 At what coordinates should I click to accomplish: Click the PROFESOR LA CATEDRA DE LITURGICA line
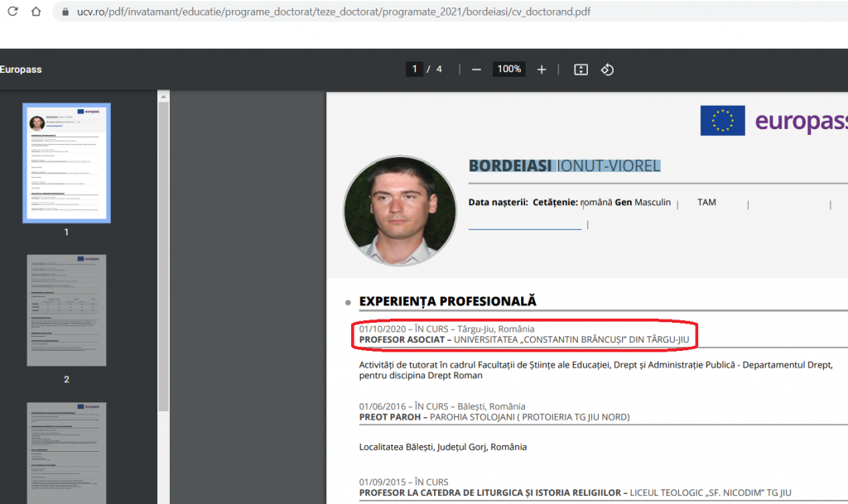[x=575, y=492]
